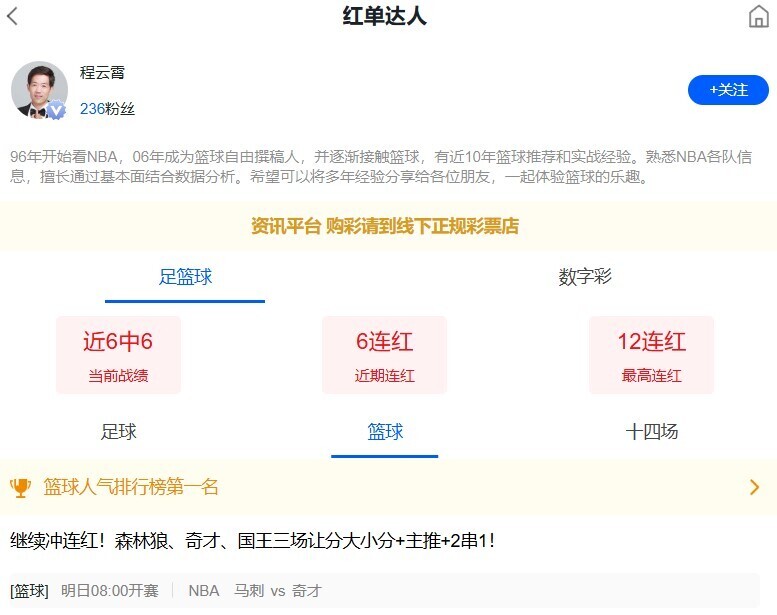Click the back arrow icon
Image resolution: width=777 pixels, height=615 pixels.
(13, 16)
